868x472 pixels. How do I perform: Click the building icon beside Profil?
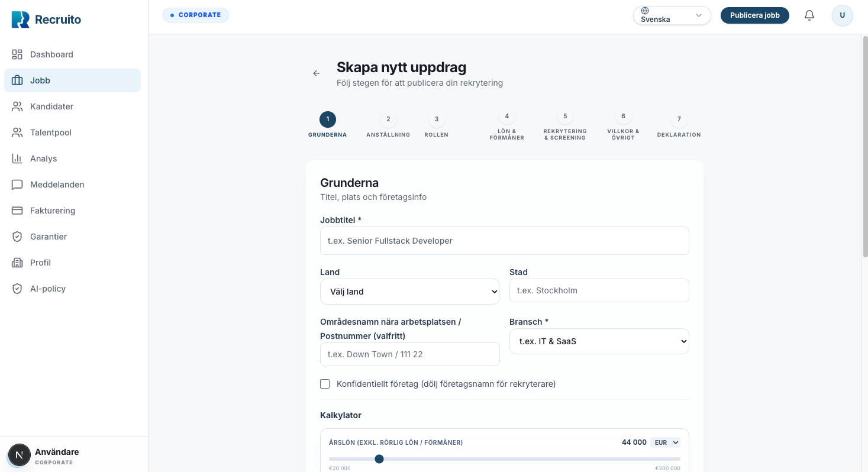click(17, 263)
